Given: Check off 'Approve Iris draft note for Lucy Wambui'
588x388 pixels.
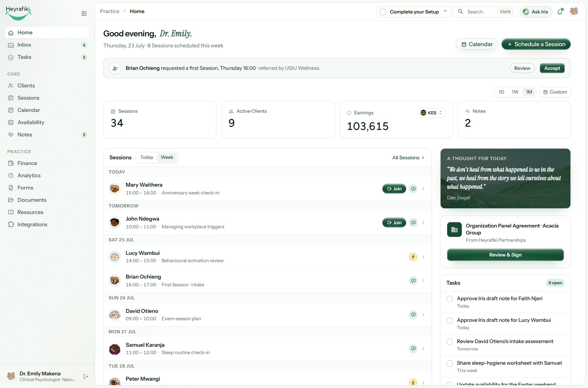Looking at the screenshot, I should pos(450,320).
